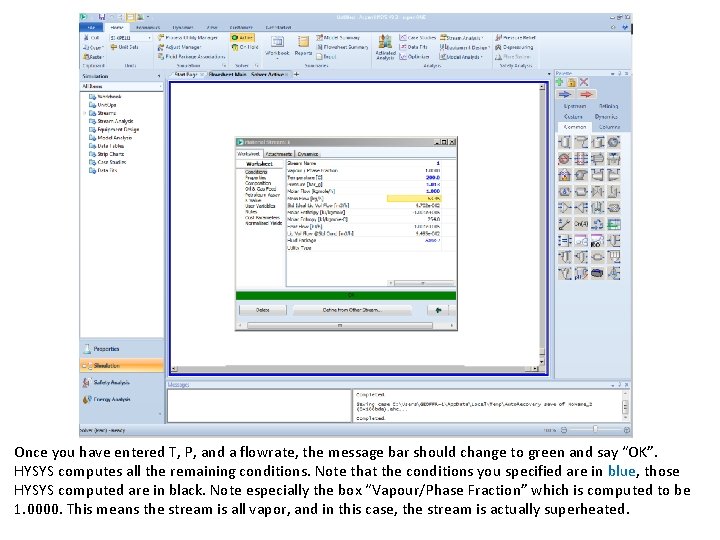This screenshot has height=540, width=720.
Task: Collapse the Simulation navigation pane
Action: pos(159,76)
